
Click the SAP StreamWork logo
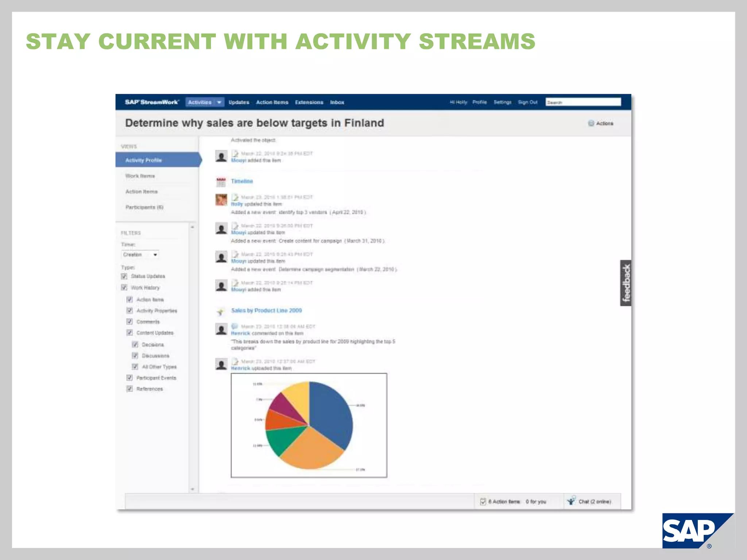(x=152, y=102)
